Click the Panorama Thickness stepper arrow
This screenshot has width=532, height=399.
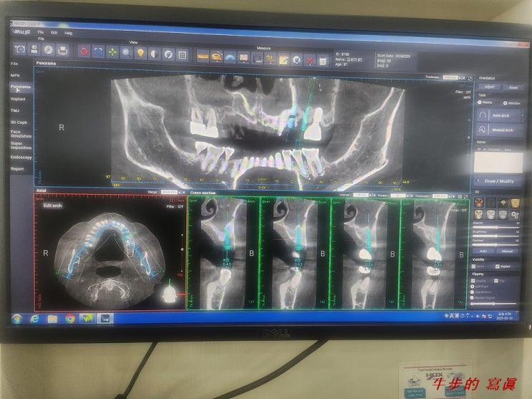[461, 78]
